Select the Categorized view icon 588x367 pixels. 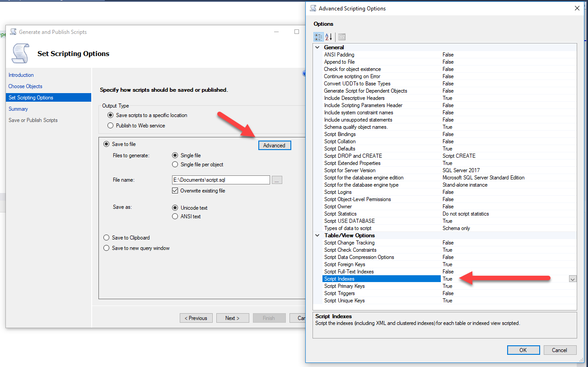318,37
